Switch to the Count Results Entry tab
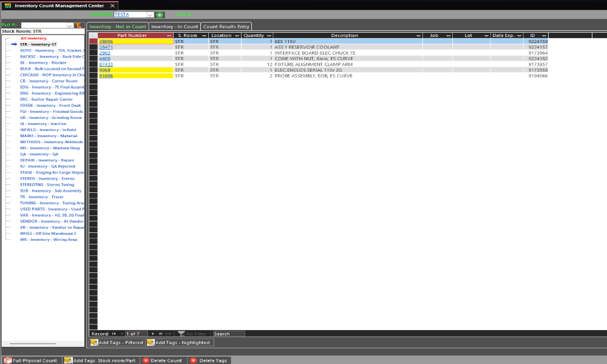This screenshot has height=364, width=607. 226,27
